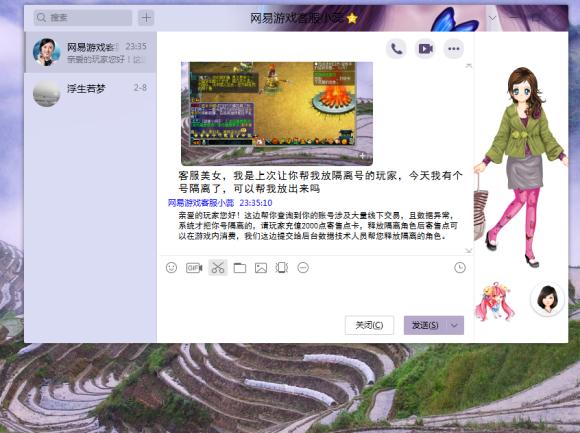Click the search input field
The image size is (580, 433).
pyautogui.click(x=83, y=17)
